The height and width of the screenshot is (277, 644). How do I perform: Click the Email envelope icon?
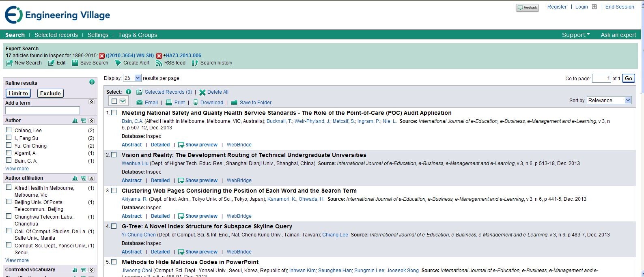coord(140,103)
